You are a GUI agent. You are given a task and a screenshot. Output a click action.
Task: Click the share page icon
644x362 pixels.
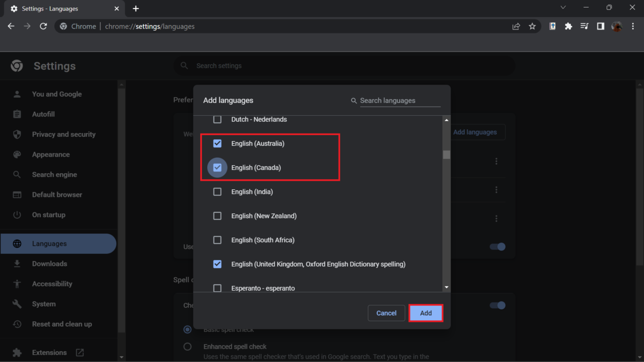click(516, 26)
